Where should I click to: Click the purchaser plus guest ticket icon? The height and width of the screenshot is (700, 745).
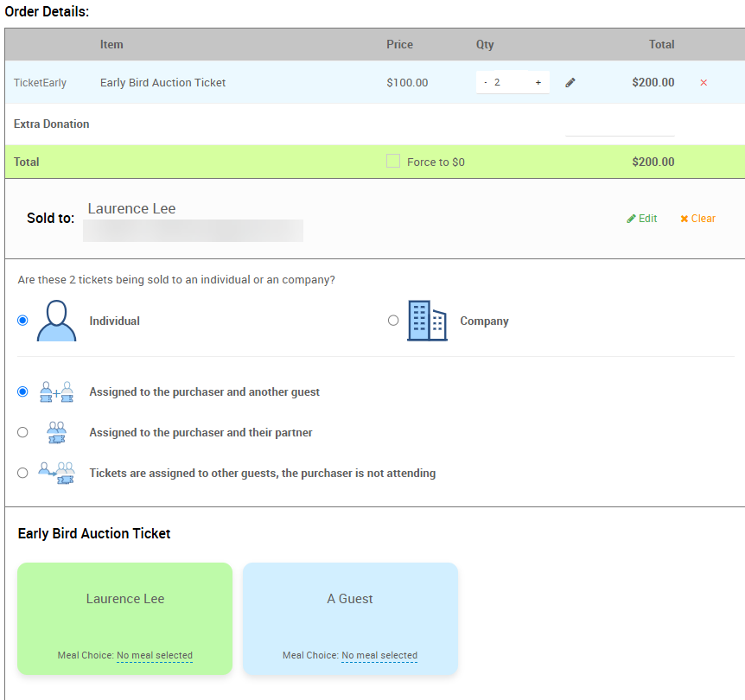click(x=56, y=392)
